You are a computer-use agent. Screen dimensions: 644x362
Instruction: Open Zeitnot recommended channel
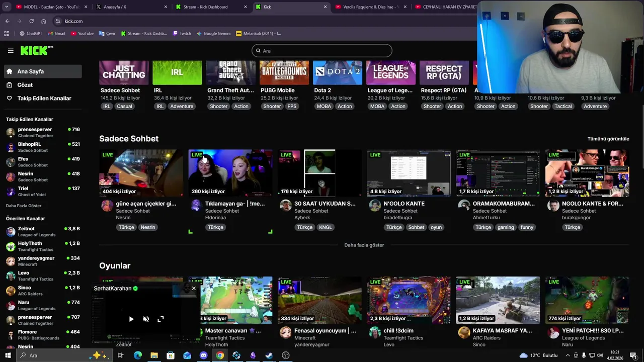pos(43,231)
